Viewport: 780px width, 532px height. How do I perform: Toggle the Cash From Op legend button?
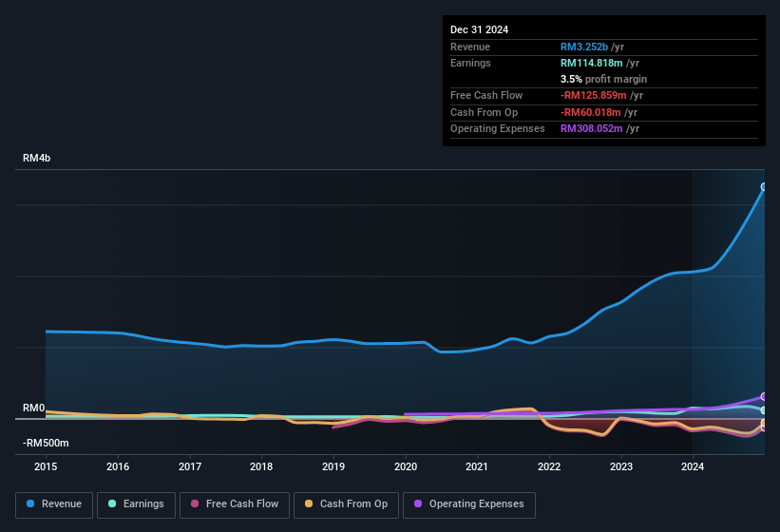(346, 504)
